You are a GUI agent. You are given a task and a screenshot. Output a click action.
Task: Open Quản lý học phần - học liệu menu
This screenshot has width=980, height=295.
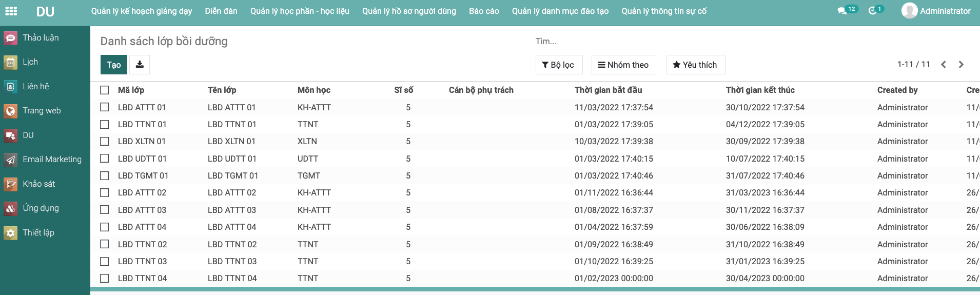tap(300, 11)
